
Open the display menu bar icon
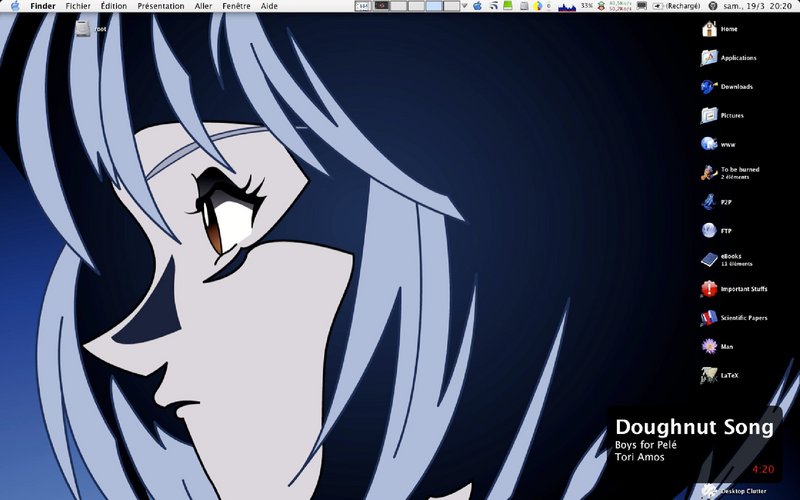click(642, 6)
